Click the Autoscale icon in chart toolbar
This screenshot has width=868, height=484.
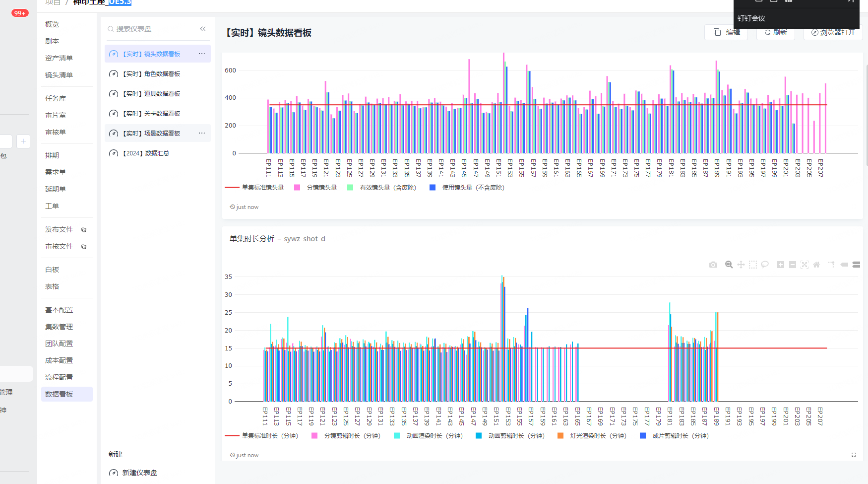point(804,265)
